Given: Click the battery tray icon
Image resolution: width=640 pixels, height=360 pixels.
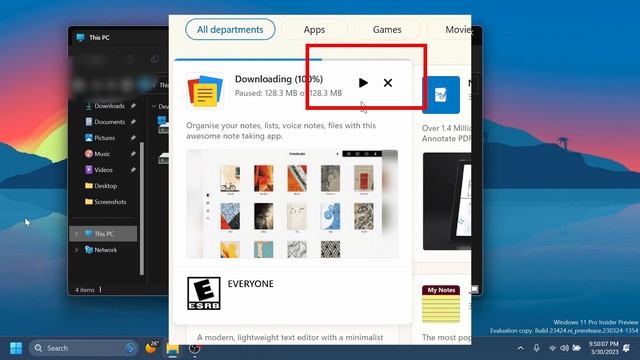Looking at the screenshot, I should tap(577, 348).
